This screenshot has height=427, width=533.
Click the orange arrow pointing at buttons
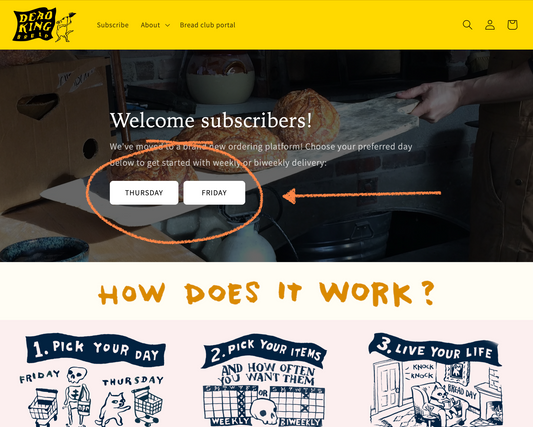pyautogui.click(x=362, y=195)
